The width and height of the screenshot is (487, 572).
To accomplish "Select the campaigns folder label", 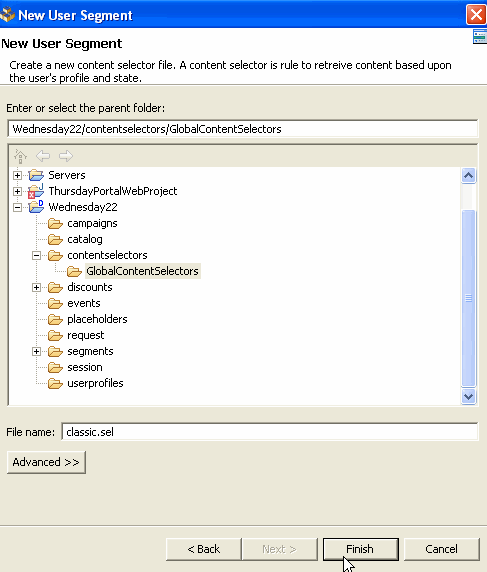I will (92, 223).
